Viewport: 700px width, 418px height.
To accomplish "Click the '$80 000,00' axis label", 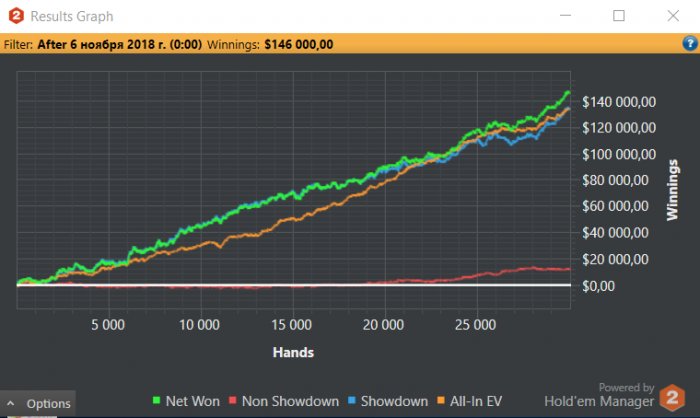I will tap(615, 180).
